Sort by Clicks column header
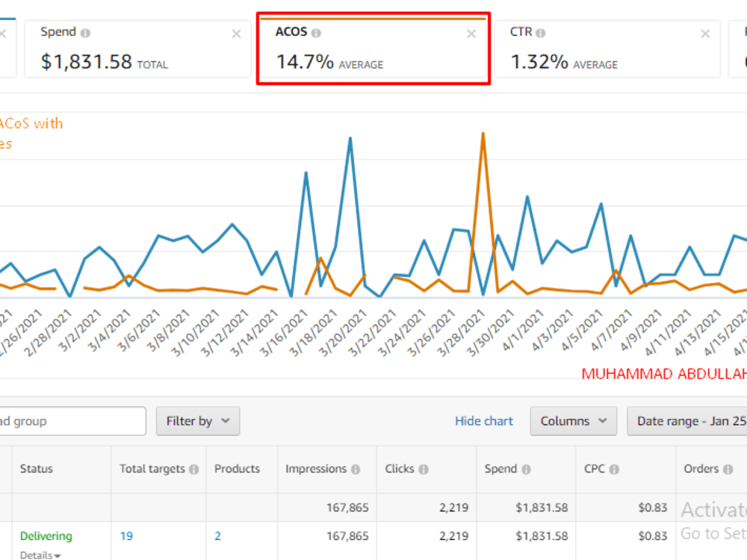The width and height of the screenshot is (747, 560). (399, 469)
